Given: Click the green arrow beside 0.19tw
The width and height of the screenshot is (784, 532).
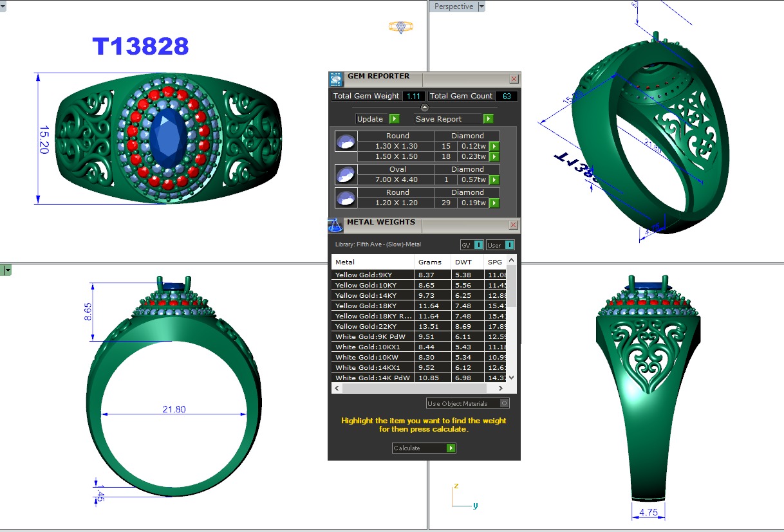Looking at the screenshot, I should click(494, 203).
